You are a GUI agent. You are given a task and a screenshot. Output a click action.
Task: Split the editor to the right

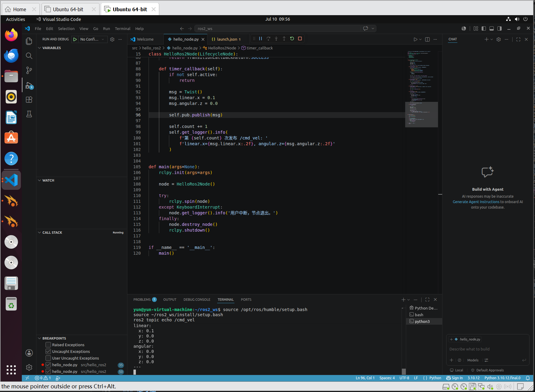pyautogui.click(x=427, y=39)
